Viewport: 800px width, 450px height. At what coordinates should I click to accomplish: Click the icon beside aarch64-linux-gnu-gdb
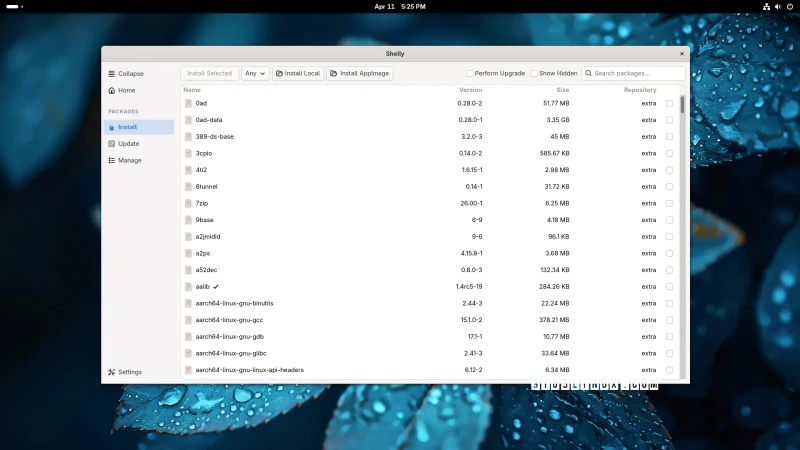pos(188,337)
